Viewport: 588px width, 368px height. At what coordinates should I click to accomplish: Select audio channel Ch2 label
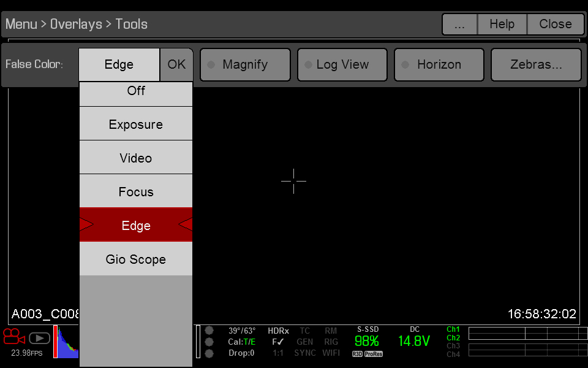point(453,337)
